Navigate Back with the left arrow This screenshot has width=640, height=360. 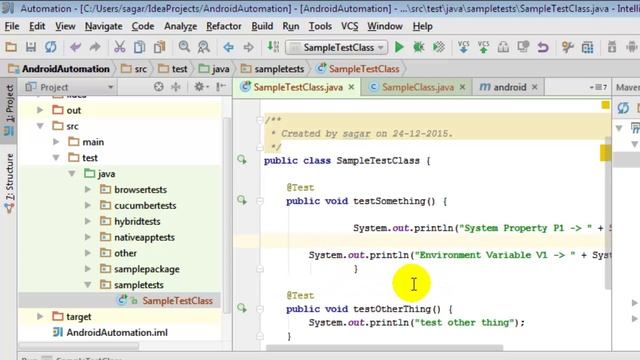[x=229, y=47]
